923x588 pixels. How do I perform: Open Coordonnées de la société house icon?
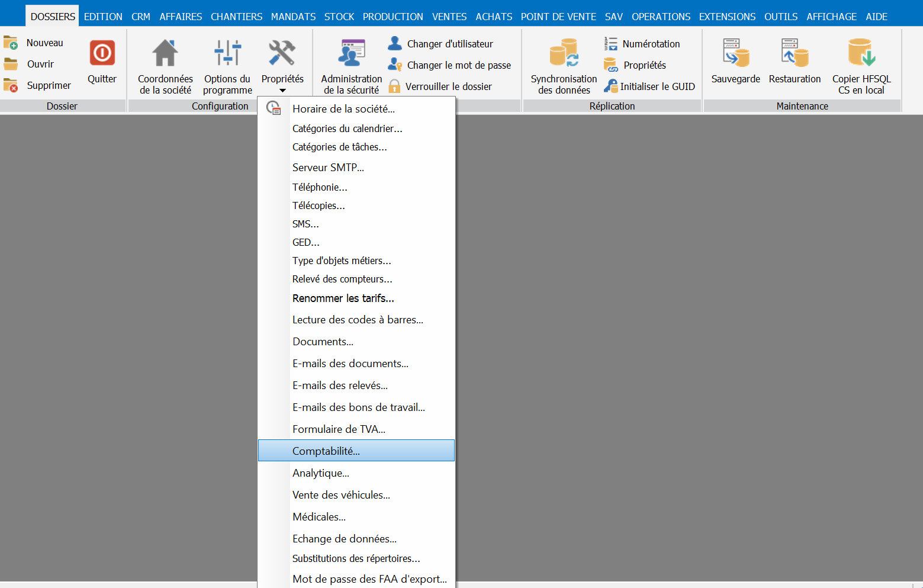(165, 53)
